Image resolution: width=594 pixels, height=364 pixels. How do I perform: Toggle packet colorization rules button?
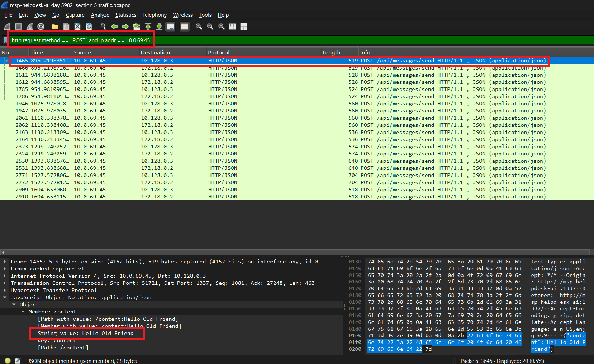(185, 27)
